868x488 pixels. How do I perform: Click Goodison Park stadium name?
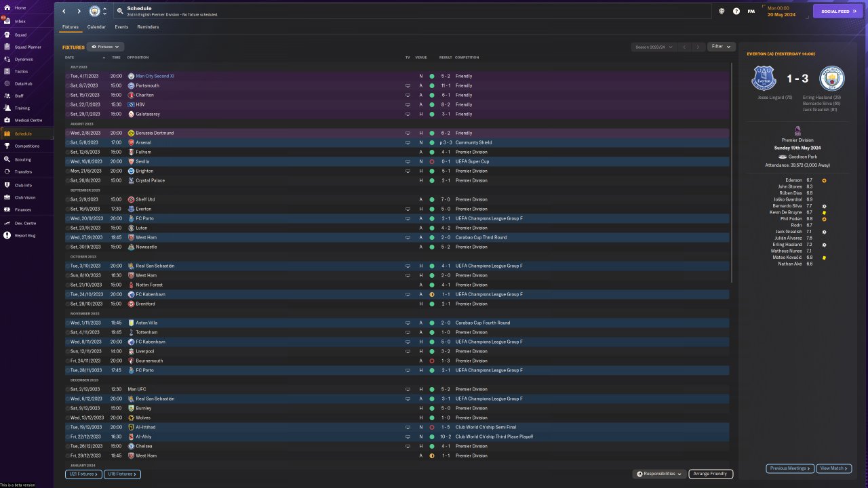(804, 157)
